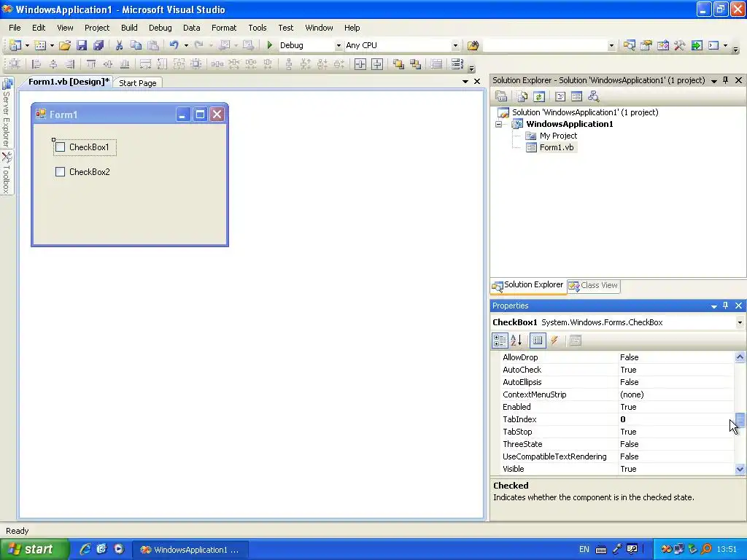The image size is (747, 560).
Task: Click the Tab Order icon in layout toolbar
Action: 457,64
